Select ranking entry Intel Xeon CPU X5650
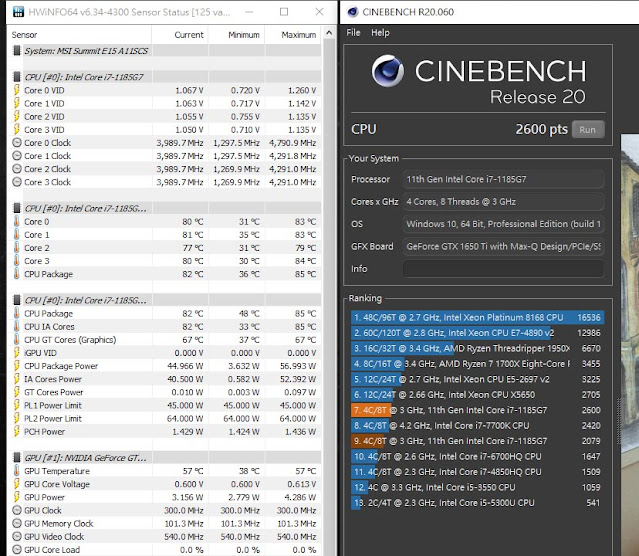 477,395
